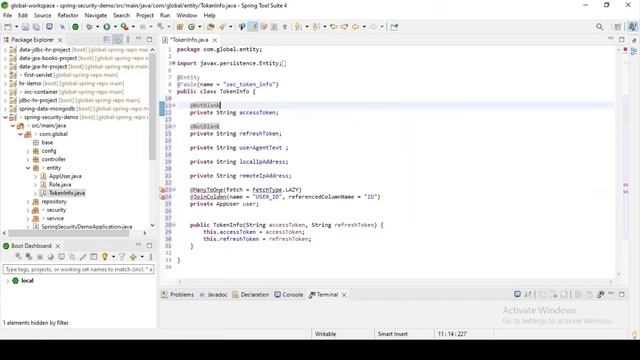The height and width of the screenshot is (360, 640).
Task: Click the Back navigation arrow in toolbar
Action: point(356,27)
